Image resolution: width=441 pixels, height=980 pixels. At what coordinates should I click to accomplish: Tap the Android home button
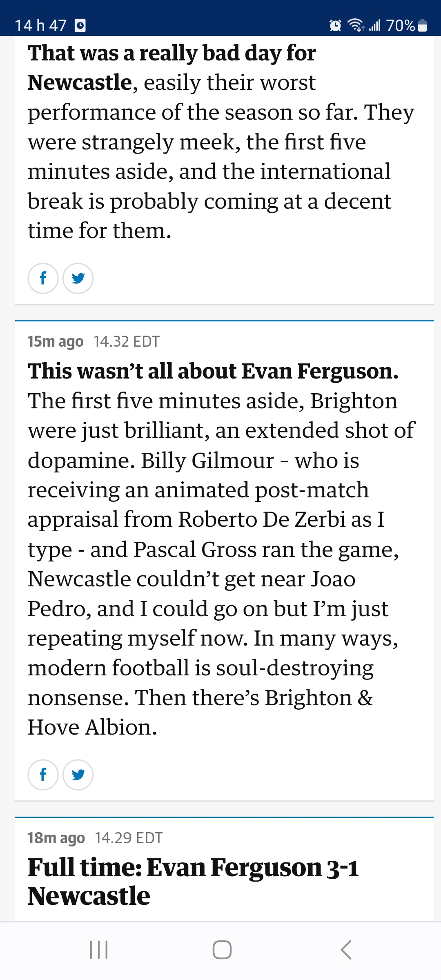click(x=222, y=950)
